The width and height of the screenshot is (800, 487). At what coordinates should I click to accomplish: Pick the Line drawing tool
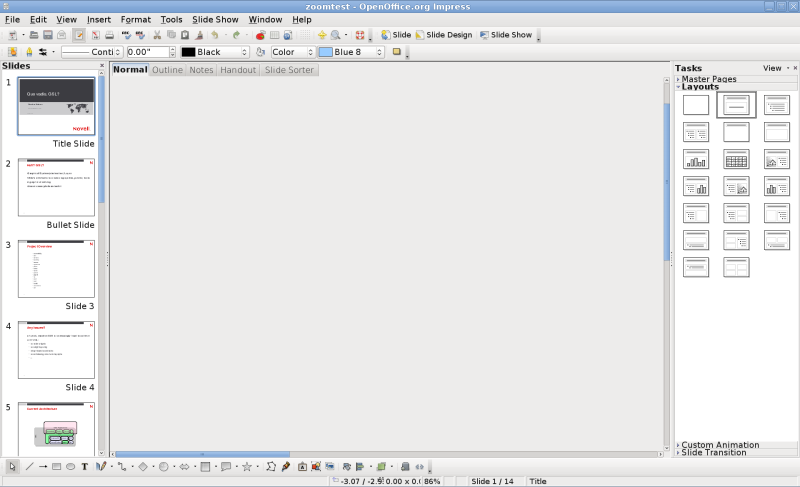point(29,466)
